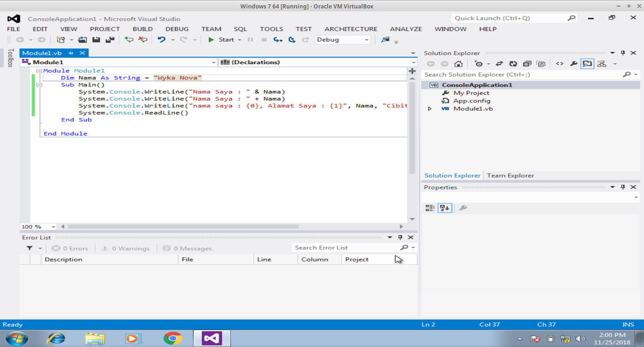Click the 0 Errors button in Error List
The image size is (644, 347).
[x=70, y=248]
